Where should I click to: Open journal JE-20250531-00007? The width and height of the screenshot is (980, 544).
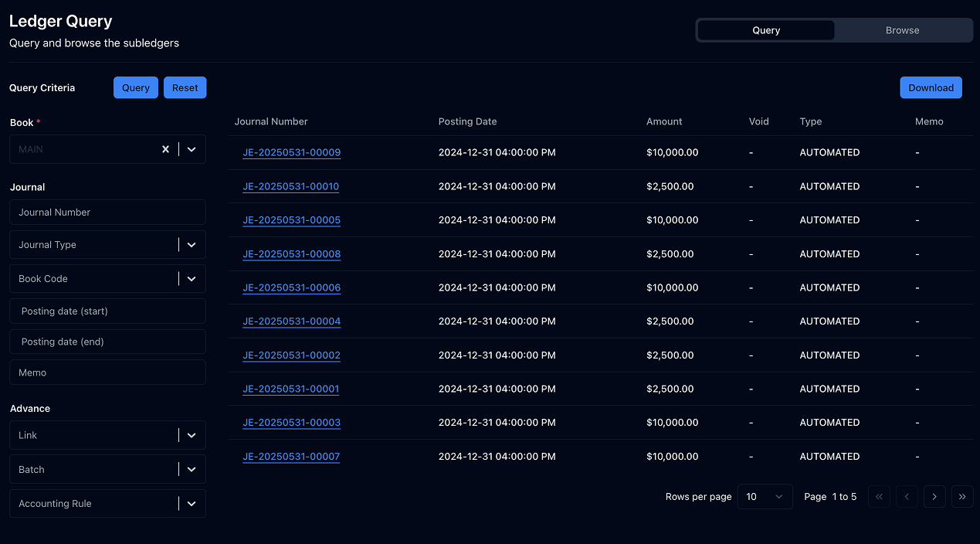click(x=292, y=456)
